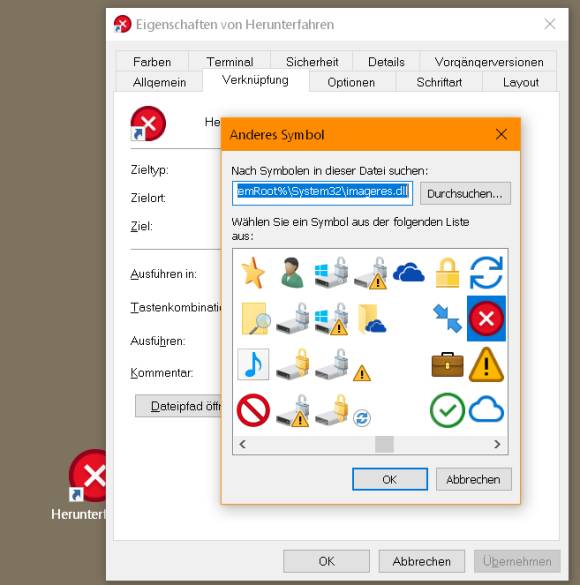The height and width of the screenshot is (585, 580).
Task: Select the brown briefcase icon
Action: click(447, 365)
